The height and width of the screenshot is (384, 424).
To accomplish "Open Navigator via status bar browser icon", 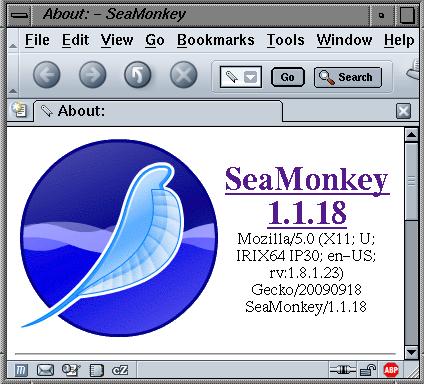I will 21,370.
